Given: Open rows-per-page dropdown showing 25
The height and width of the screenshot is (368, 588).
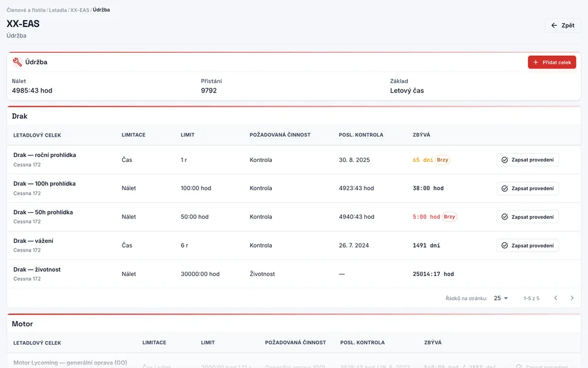Looking at the screenshot, I should [500, 298].
